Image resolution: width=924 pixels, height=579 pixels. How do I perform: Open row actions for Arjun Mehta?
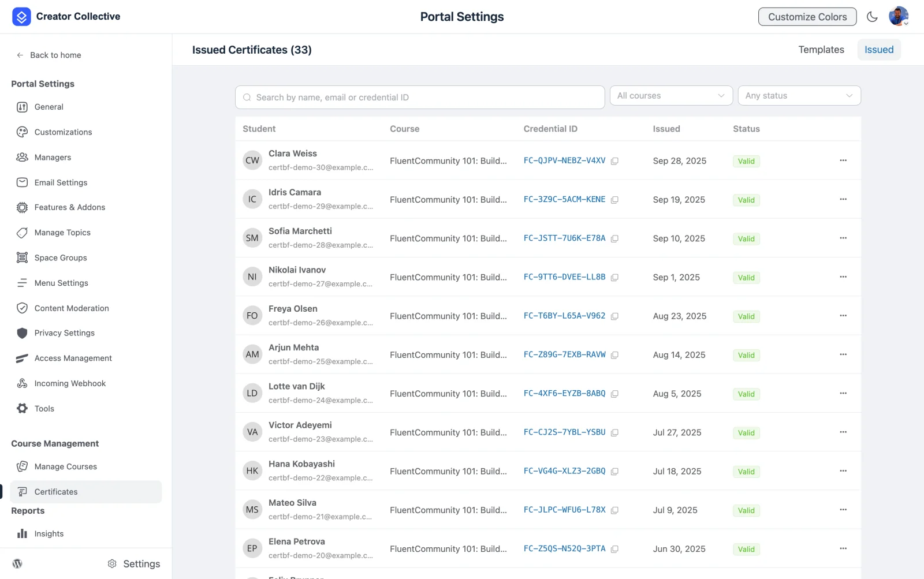point(843,354)
